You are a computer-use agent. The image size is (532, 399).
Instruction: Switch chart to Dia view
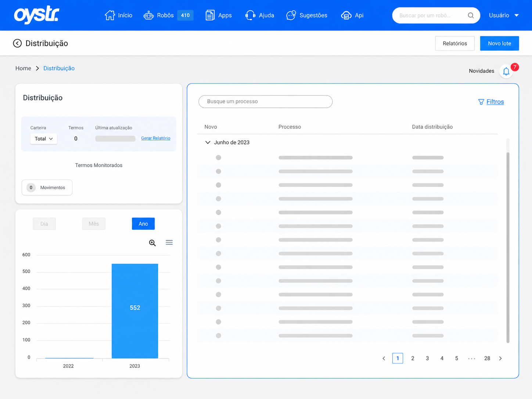click(x=44, y=224)
